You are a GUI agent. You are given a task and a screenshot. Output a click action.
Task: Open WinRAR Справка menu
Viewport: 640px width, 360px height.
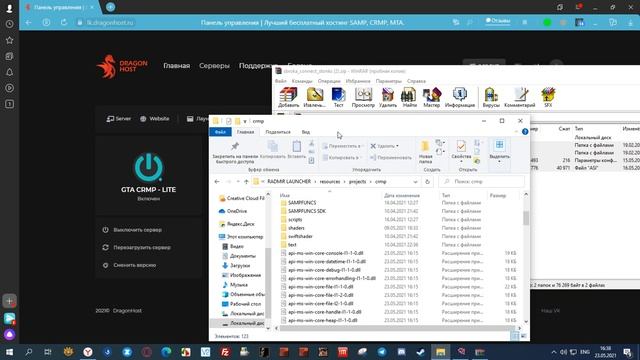[416, 81]
